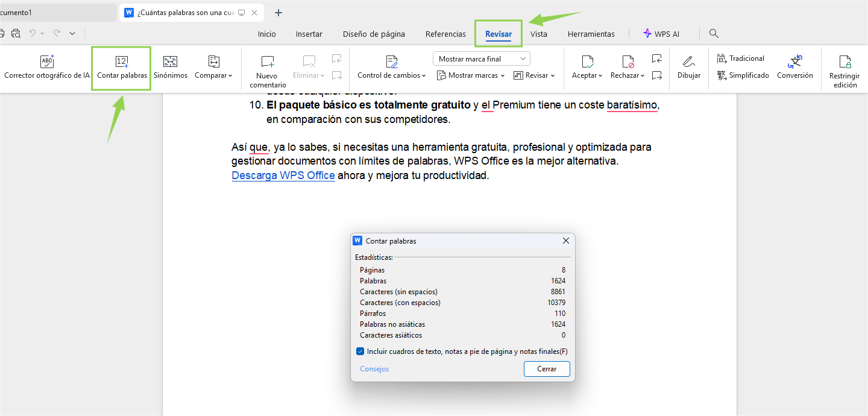This screenshot has width=868, height=416.
Task: Select the Revisar tab
Action: click(x=498, y=34)
